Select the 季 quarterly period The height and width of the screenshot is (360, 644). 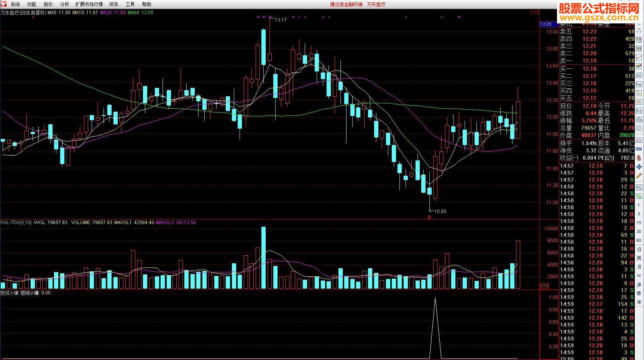(639, 293)
